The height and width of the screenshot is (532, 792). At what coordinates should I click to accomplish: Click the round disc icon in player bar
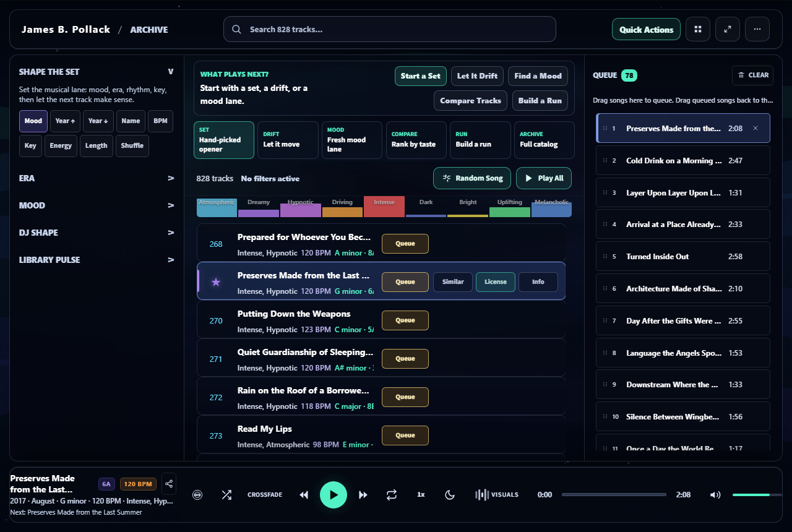click(197, 495)
